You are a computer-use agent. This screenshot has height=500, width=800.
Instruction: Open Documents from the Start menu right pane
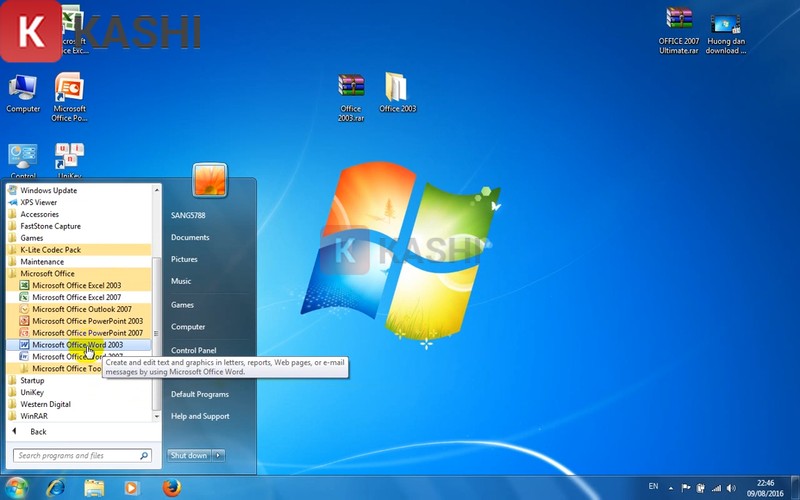190,237
